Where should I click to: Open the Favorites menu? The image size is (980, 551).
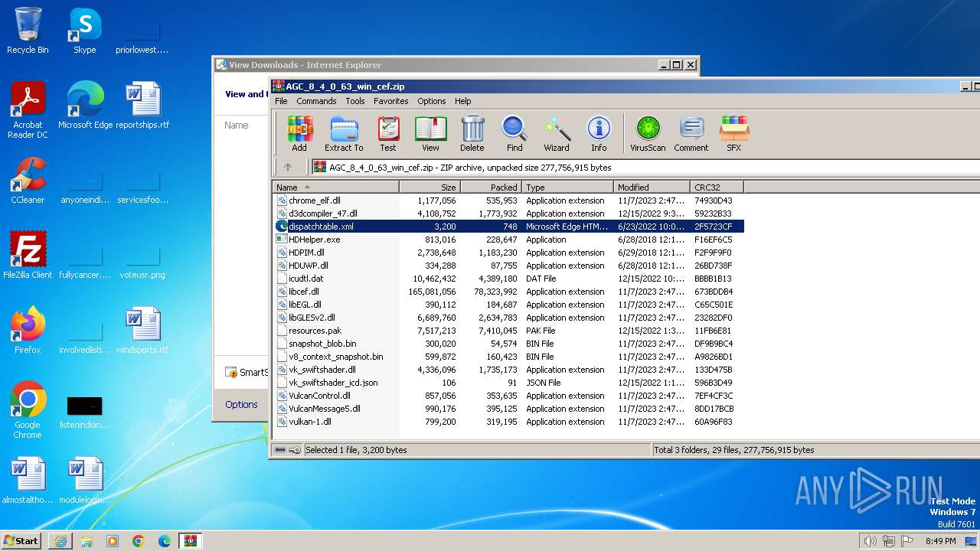(x=390, y=101)
